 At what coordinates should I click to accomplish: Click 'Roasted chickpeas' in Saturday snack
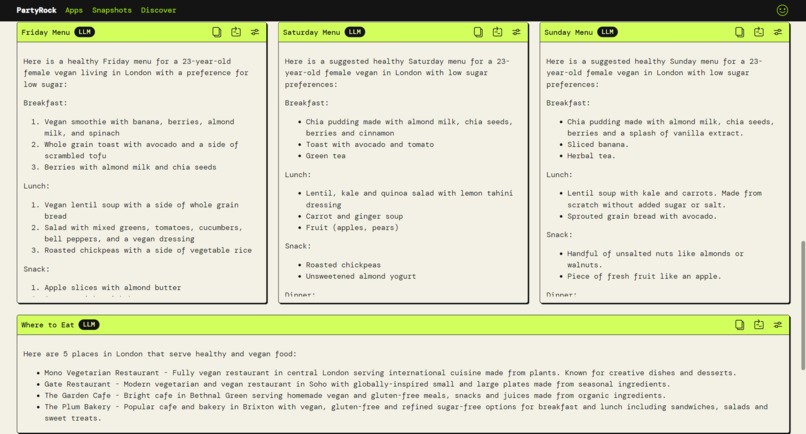(343, 265)
